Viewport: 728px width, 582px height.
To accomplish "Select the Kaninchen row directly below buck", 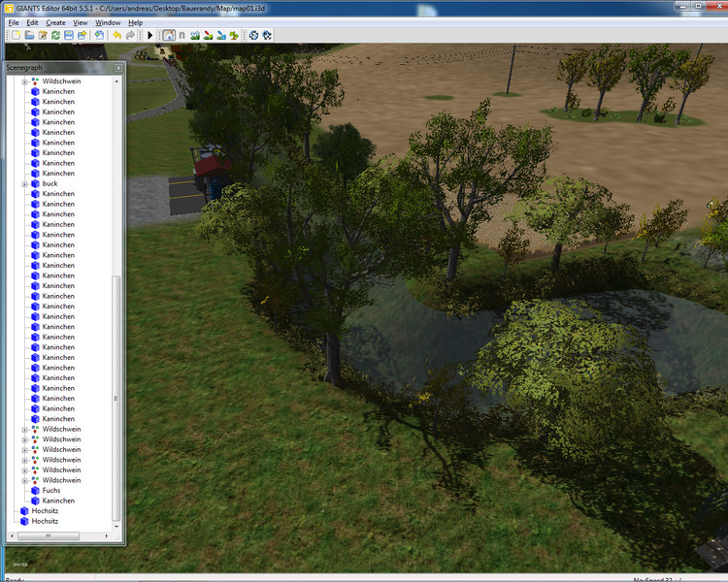I will click(x=58, y=194).
